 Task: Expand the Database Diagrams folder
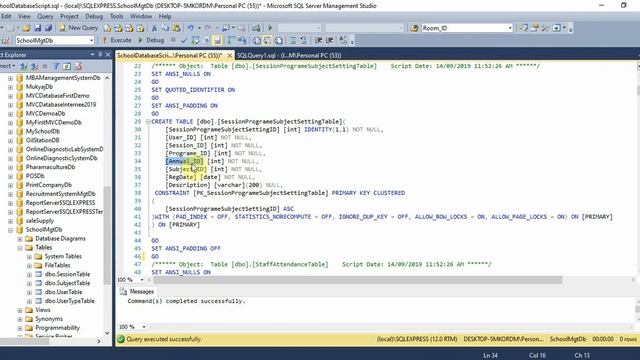(x=20, y=239)
